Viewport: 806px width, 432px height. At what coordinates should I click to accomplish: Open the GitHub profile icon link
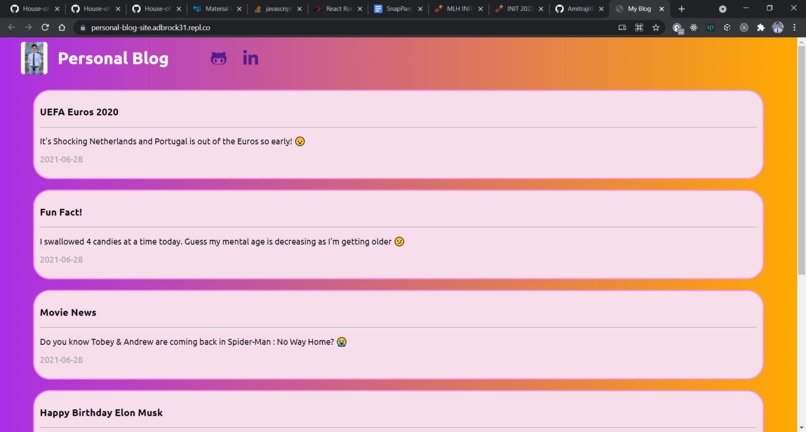pyautogui.click(x=218, y=58)
